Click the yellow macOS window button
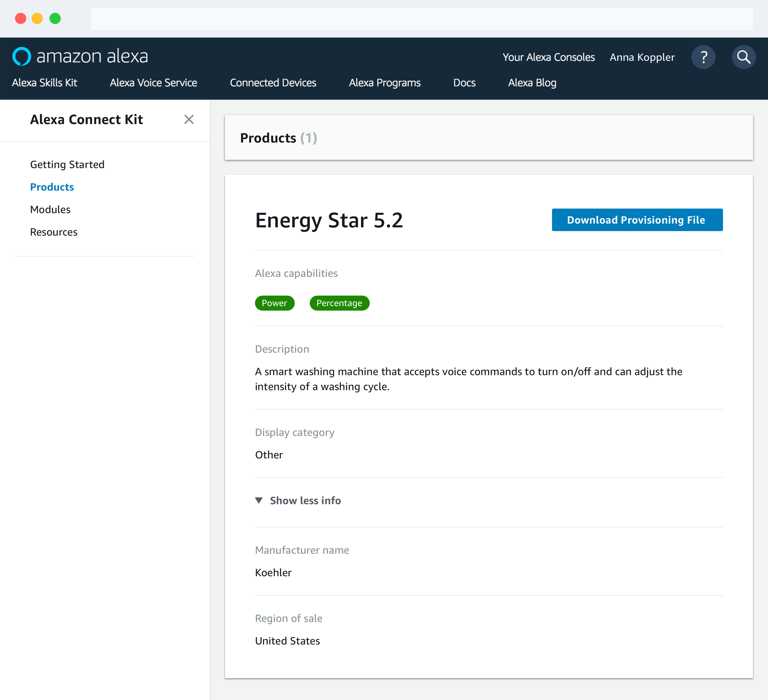This screenshot has width=768, height=700. pyautogui.click(x=37, y=18)
